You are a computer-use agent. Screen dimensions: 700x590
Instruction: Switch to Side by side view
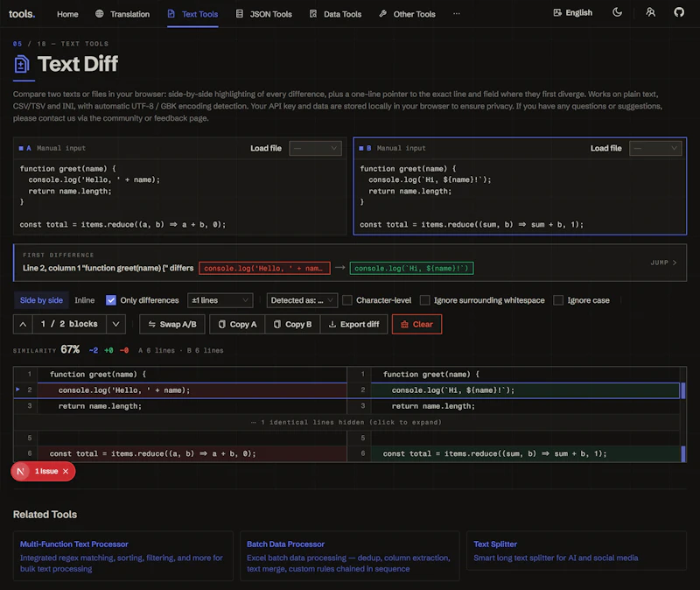pyautogui.click(x=41, y=300)
